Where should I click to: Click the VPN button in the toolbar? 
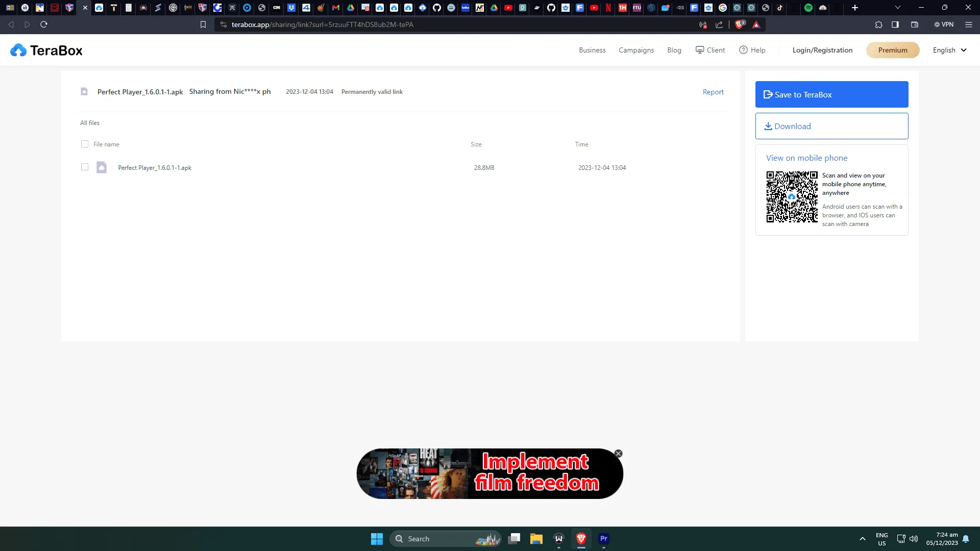coord(944,24)
